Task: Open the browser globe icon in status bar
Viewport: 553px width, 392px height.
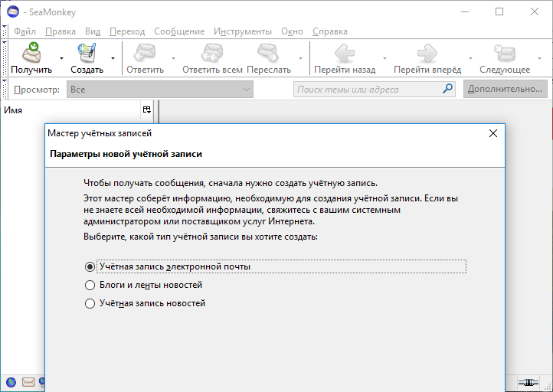Action: tap(11, 382)
